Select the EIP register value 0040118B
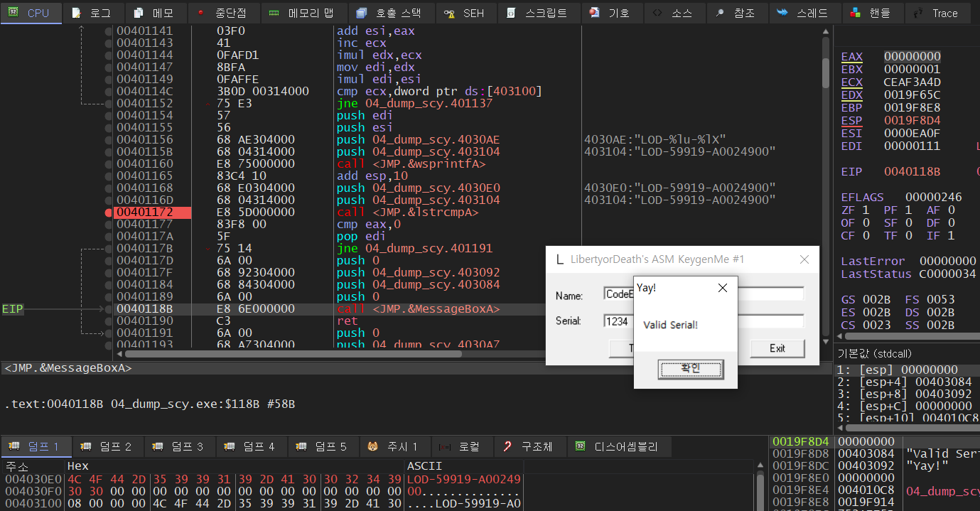 912,171
